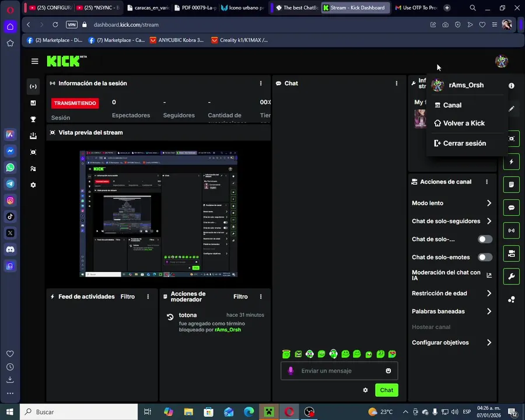
Task: Open the Kick dashboard settings gear
Action: tap(33, 185)
